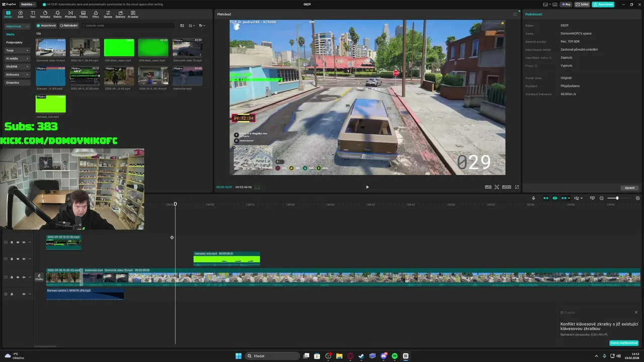Toggle auto snapping in timeline toolbar
The image size is (644, 362).
(x=555, y=198)
